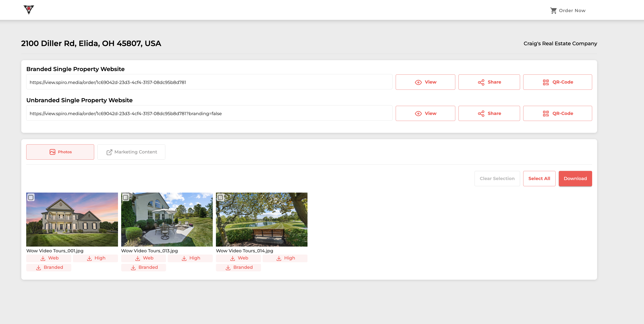Click the Unbranded Single Property Website heading
The image size is (644, 324).
tap(79, 100)
